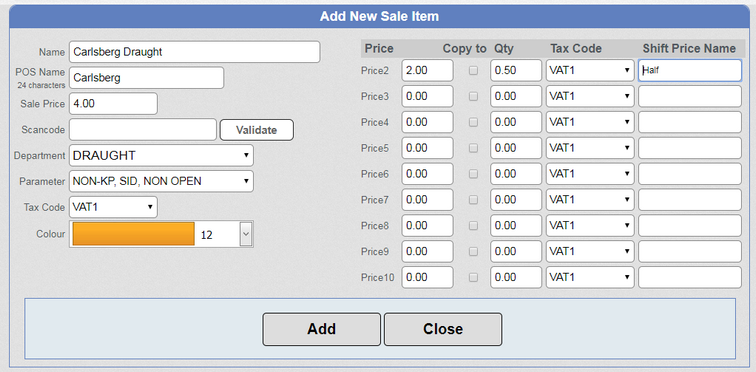The height and width of the screenshot is (372, 756).
Task: Focus the Price2 Qty field showing 0.50
Action: click(x=516, y=70)
